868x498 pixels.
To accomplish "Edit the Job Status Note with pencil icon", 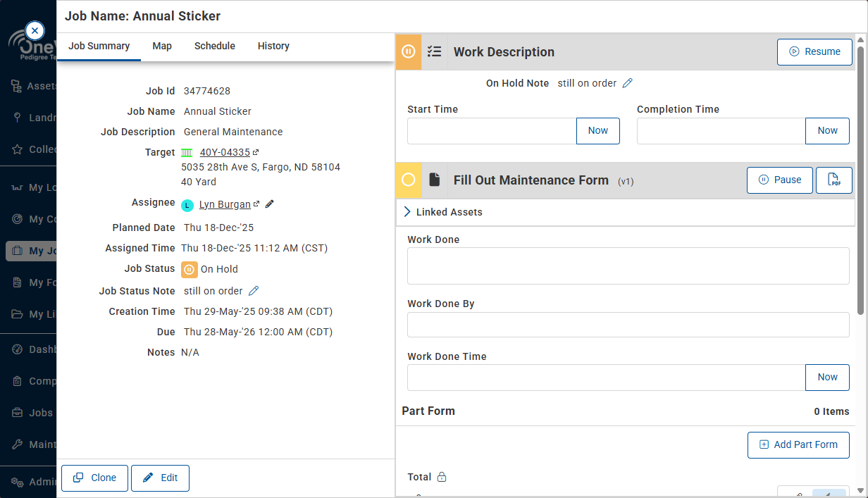I will coord(254,291).
